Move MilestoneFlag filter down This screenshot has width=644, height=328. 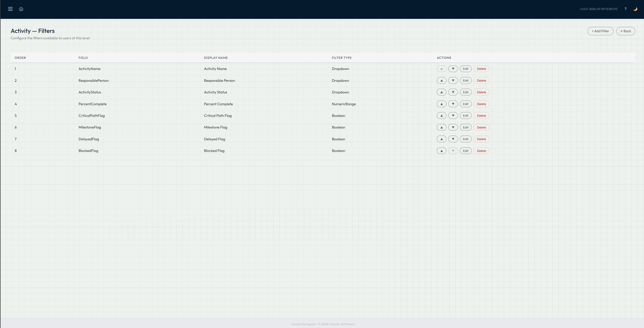tap(453, 127)
